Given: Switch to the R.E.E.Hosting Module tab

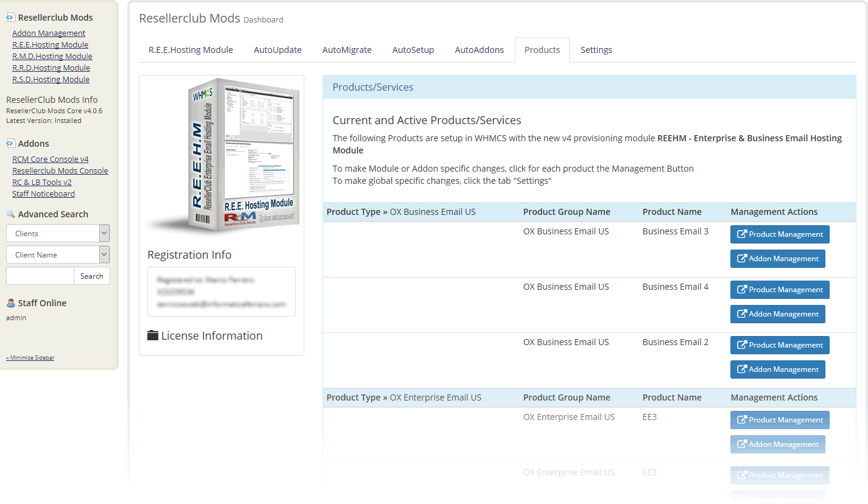Looking at the screenshot, I should pos(191,50).
